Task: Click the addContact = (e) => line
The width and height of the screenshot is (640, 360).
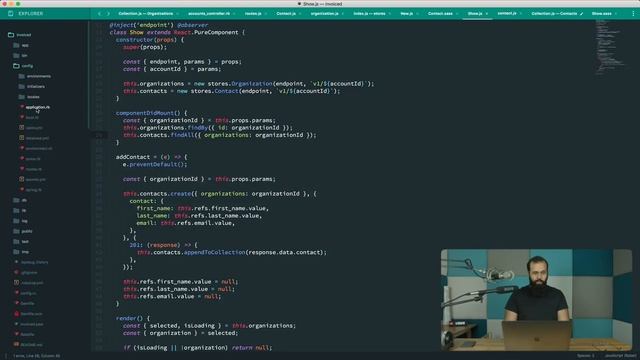Action: pos(151,157)
